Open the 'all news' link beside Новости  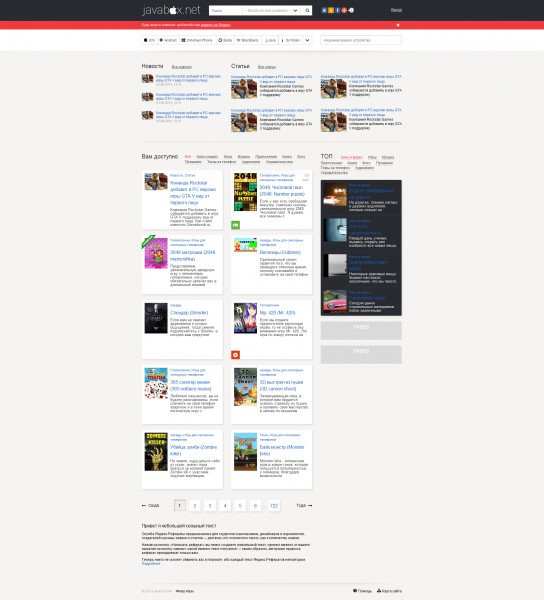182,67
